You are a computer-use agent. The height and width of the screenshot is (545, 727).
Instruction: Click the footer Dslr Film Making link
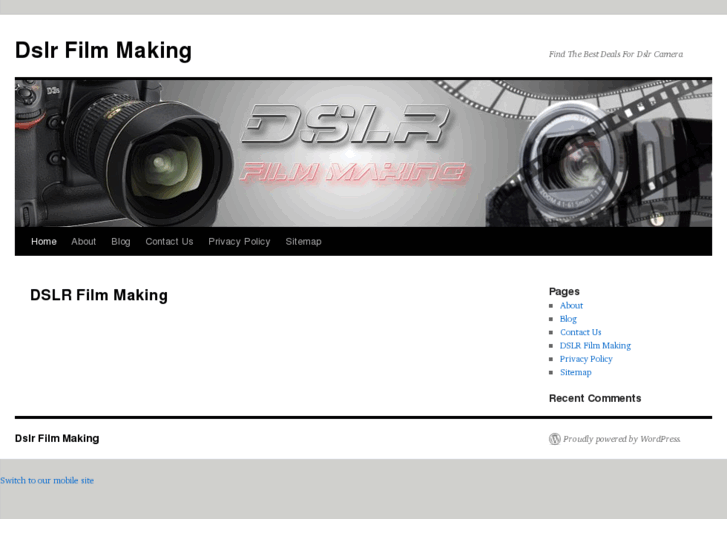tap(57, 438)
